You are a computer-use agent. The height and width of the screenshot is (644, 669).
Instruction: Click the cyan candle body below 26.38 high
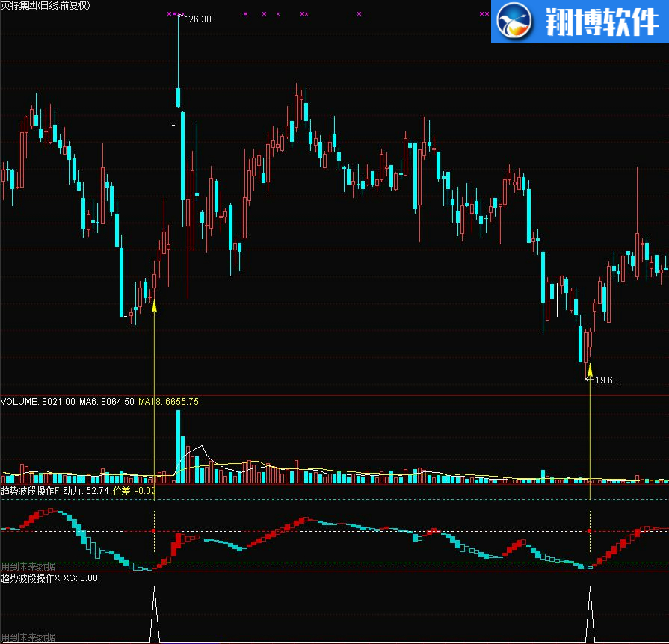179,97
